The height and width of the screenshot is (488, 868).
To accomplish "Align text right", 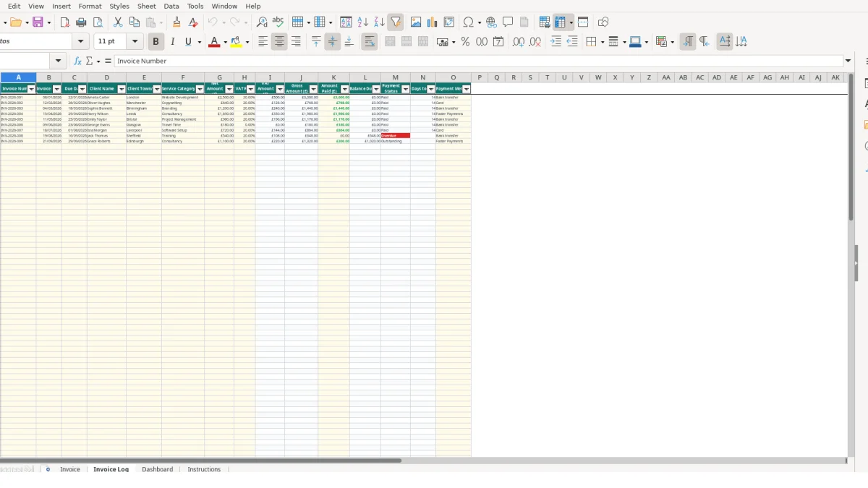I will tap(296, 42).
